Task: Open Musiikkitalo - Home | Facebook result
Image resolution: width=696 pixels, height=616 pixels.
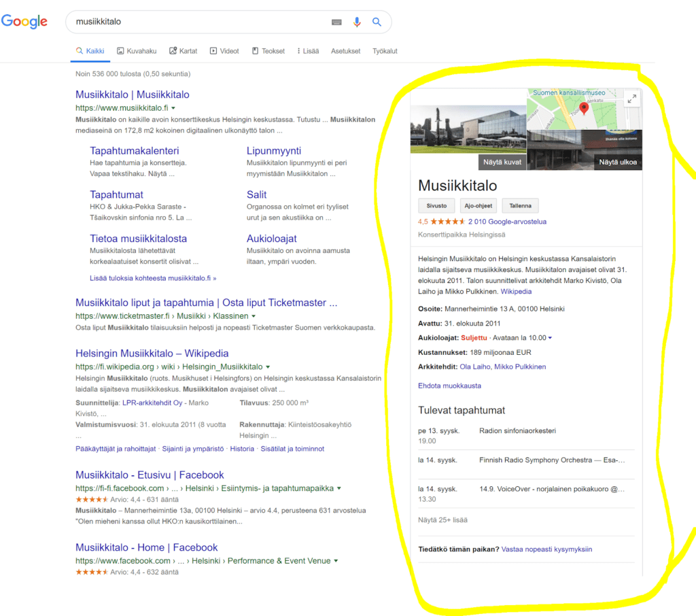Action: pos(147,547)
